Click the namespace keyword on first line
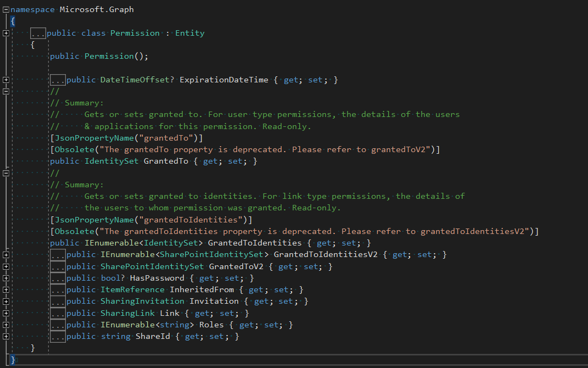The image size is (588, 368). click(x=32, y=9)
